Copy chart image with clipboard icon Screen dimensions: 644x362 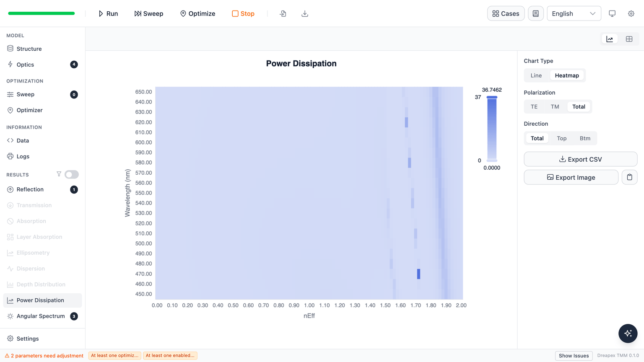click(x=629, y=177)
